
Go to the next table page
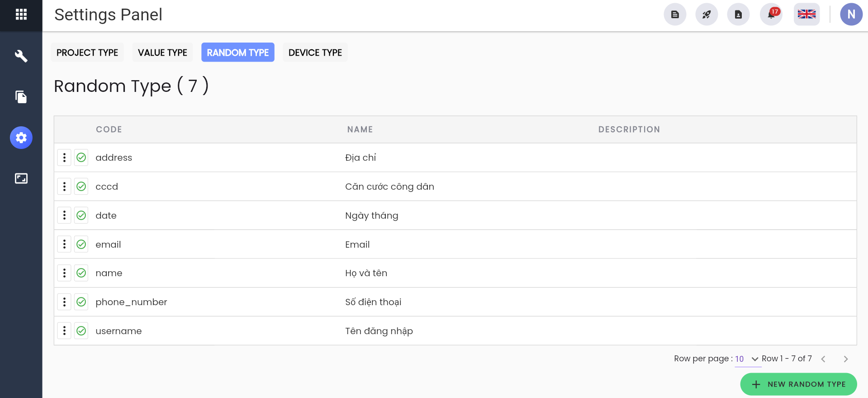point(846,359)
